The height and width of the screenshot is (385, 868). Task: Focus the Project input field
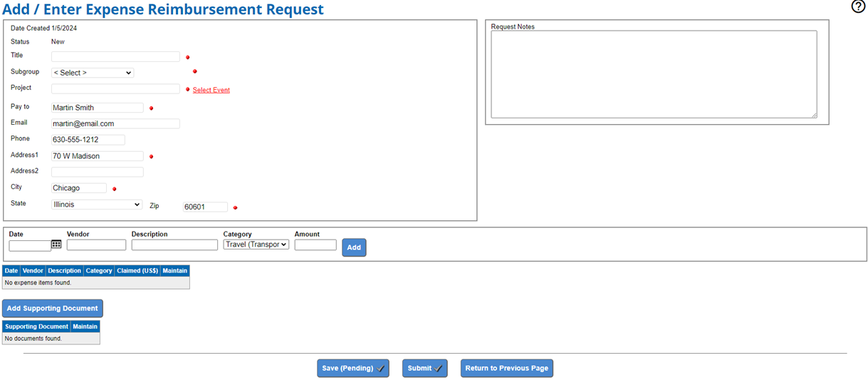[115, 89]
